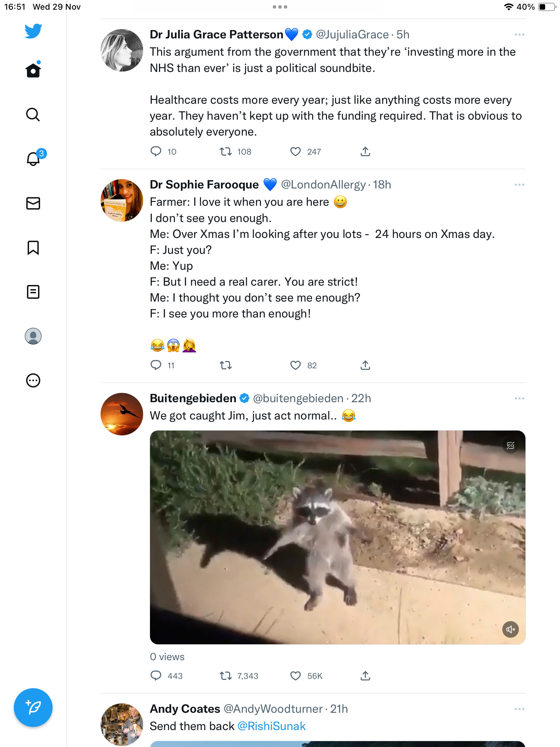
Task: Open the Twitter bird logo
Action: pyautogui.click(x=33, y=31)
